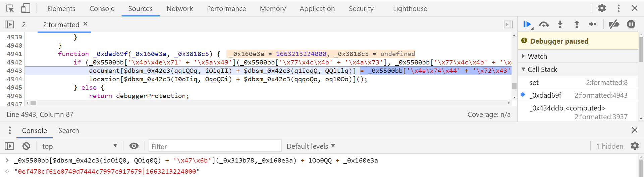Select the 'set' call stack frame
The height and width of the screenshot is (177, 644).
(578, 82)
